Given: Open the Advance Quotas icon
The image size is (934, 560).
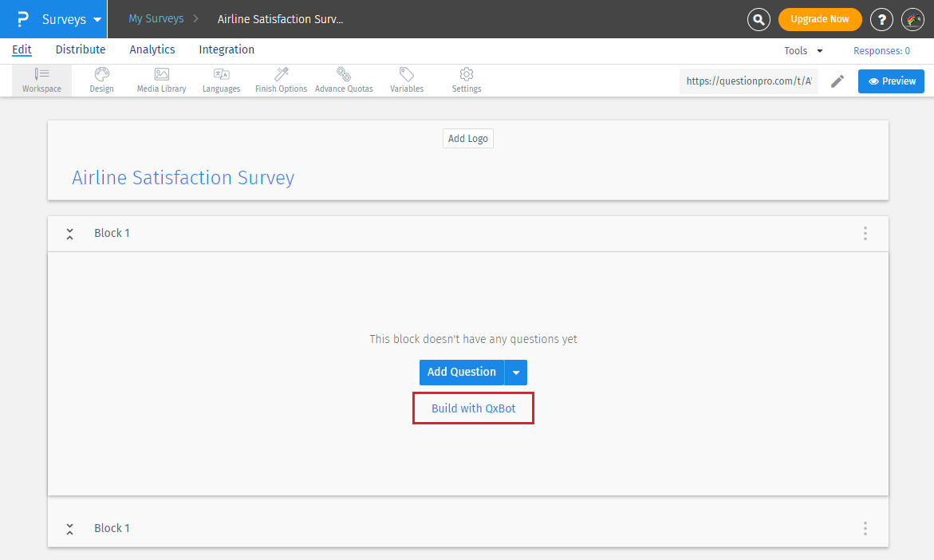Looking at the screenshot, I should pyautogui.click(x=344, y=79).
